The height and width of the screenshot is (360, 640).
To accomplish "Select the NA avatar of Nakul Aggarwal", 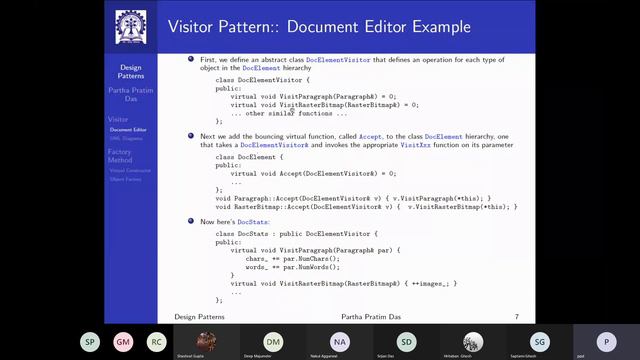I will (340, 342).
